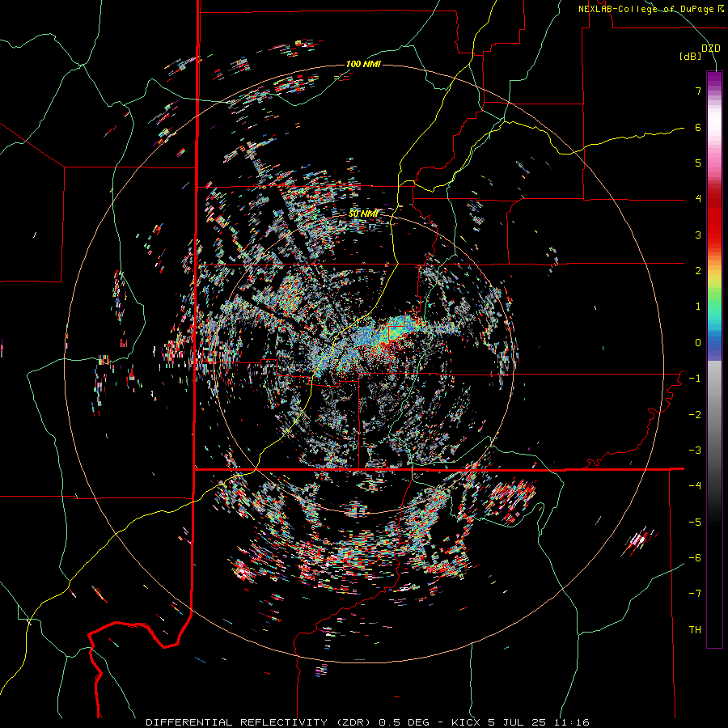The image size is (728, 728).
Task: Click the 2 value on color scale
Action: (x=698, y=271)
